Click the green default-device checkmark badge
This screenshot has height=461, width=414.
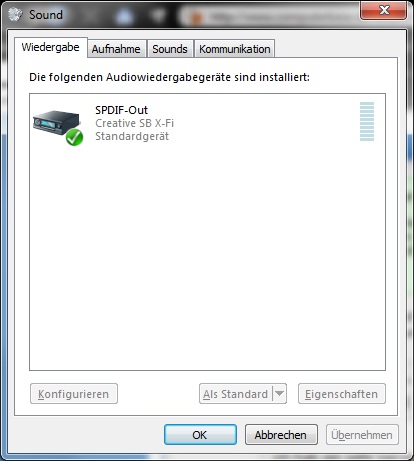[x=74, y=138]
